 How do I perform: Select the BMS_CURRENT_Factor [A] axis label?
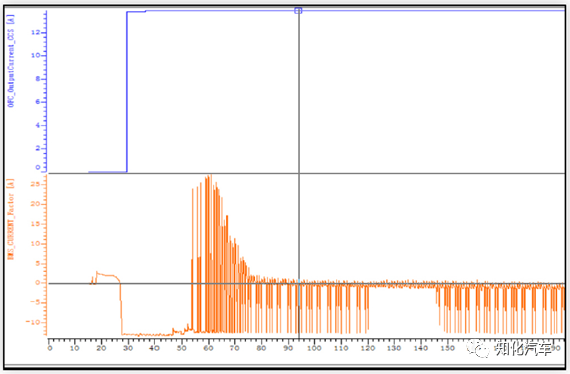tap(11, 219)
